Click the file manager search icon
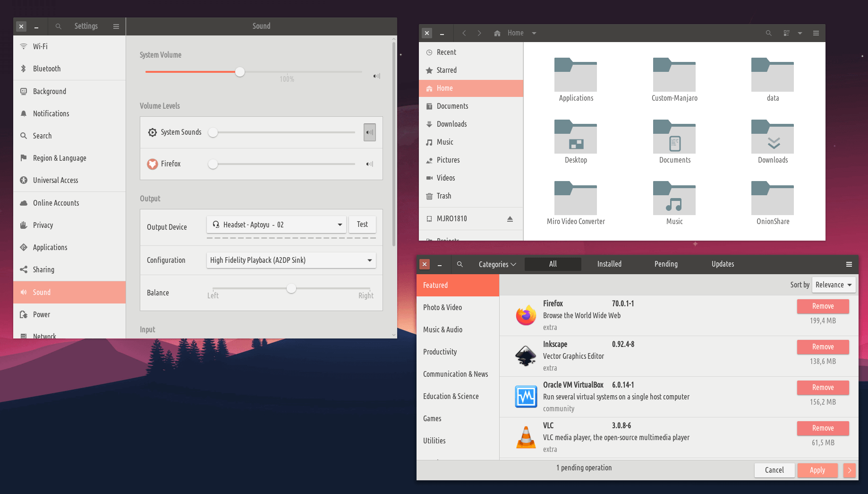The height and width of the screenshot is (494, 868). pos(768,33)
